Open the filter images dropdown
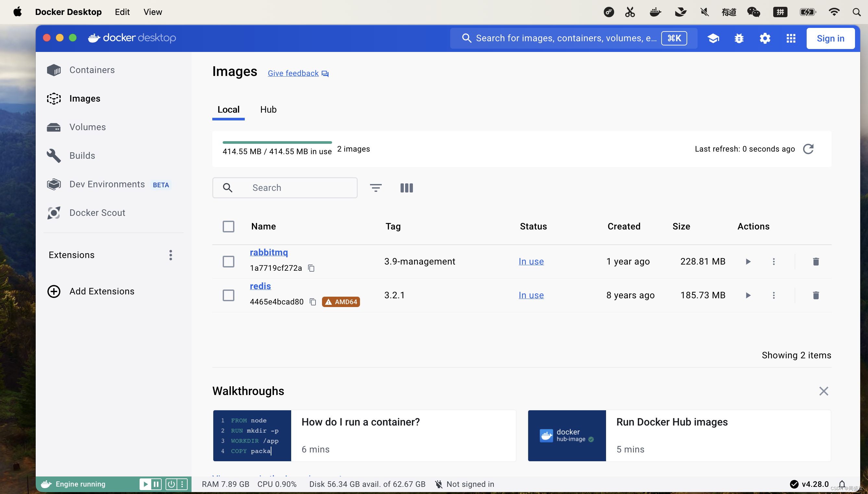The image size is (868, 494). click(x=376, y=187)
